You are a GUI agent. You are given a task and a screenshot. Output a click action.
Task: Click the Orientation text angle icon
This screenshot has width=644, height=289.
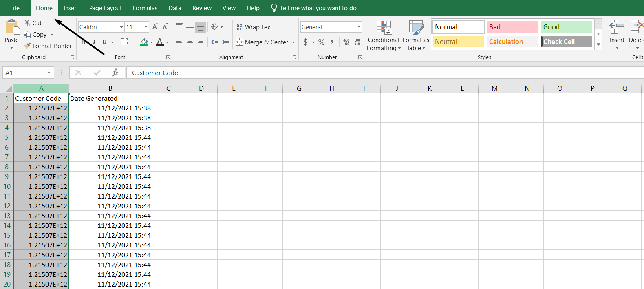[215, 27]
